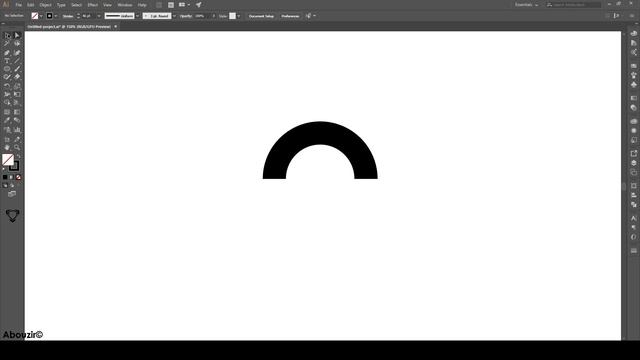Click control bar stroke color swatch
640x360 pixels.
click(49, 16)
